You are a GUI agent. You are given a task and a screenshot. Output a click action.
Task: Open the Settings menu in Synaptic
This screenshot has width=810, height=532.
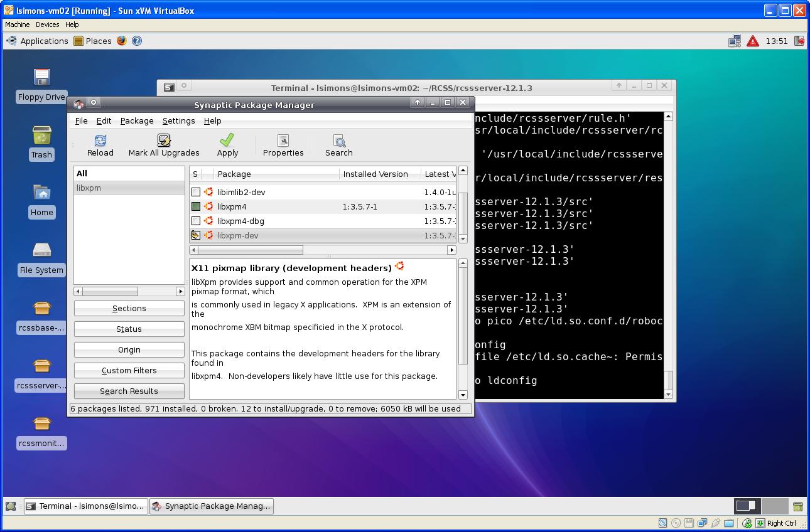point(178,120)
